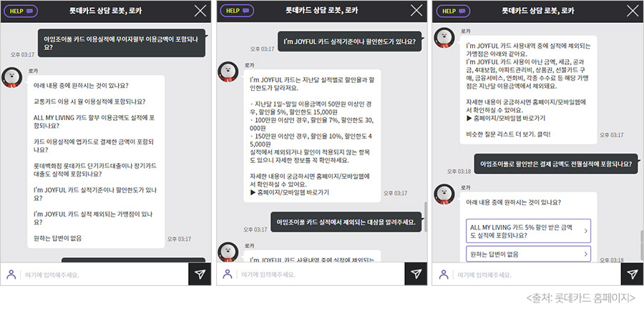
Task: Click user bubble '아임조이풀로 할인받은 결제 금액도 전월실적에 포함되나요?'
Action: point(556,164)
